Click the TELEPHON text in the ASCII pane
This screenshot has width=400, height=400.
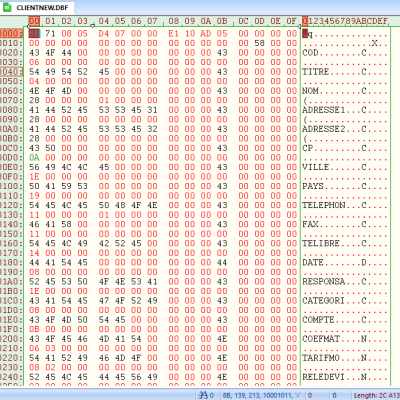point(324,205)
